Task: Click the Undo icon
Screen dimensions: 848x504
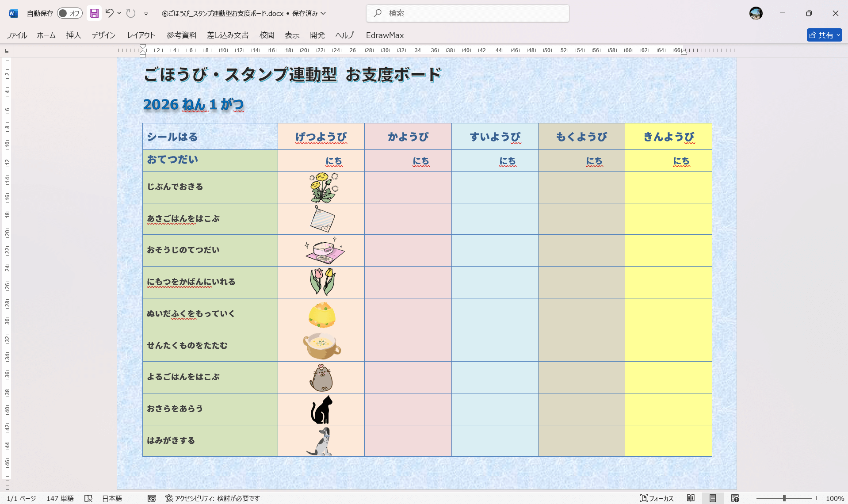Action: (x=109, y=13)
